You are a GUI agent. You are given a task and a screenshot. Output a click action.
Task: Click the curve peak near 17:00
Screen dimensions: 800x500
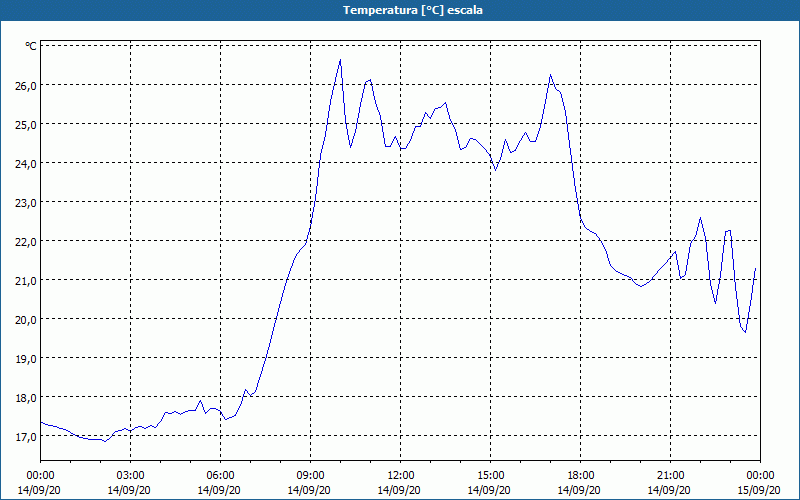pyautogui.click(x=551, y=75)
